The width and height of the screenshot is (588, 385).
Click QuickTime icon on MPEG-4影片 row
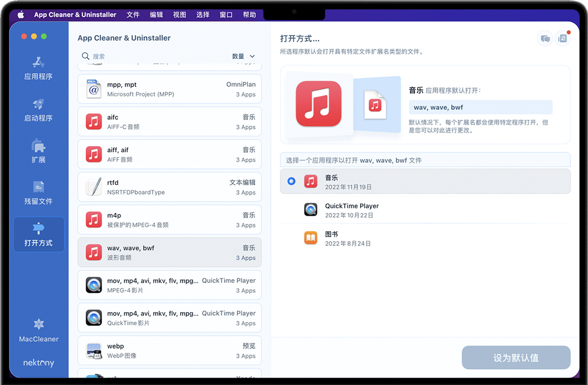(x=94, y=285)
